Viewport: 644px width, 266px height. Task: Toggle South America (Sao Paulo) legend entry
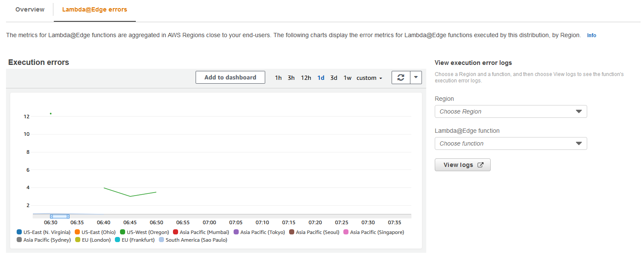pyautogui.click(x=193, y=240)
